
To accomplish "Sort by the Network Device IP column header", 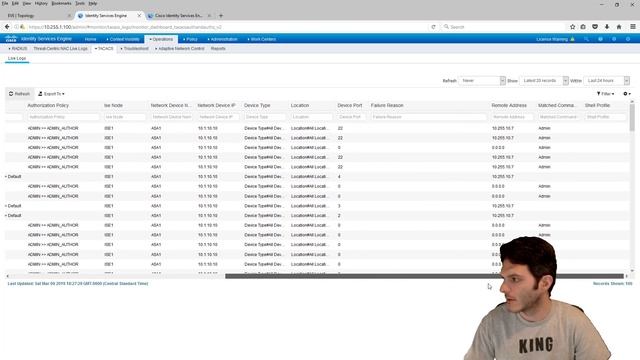I will (216, 105).
